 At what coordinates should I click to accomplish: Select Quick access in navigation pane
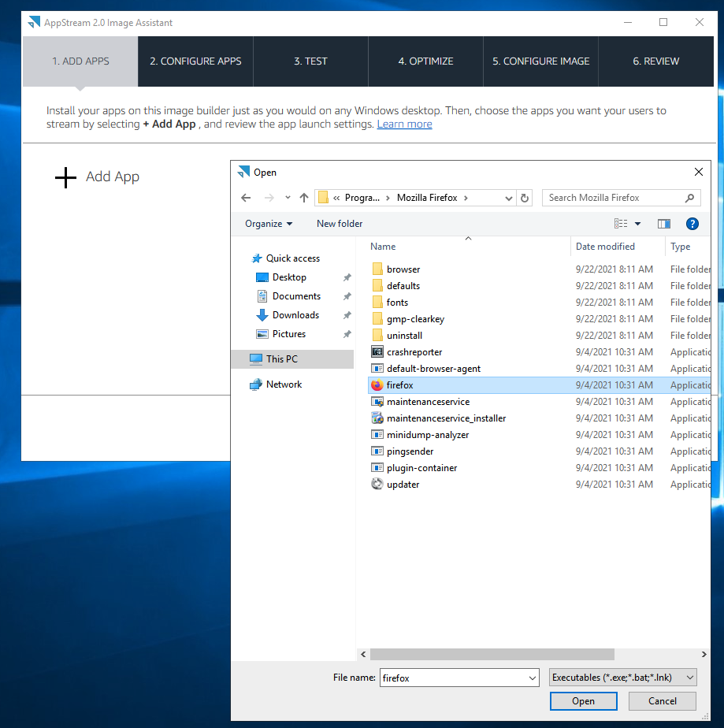[292, 258]
